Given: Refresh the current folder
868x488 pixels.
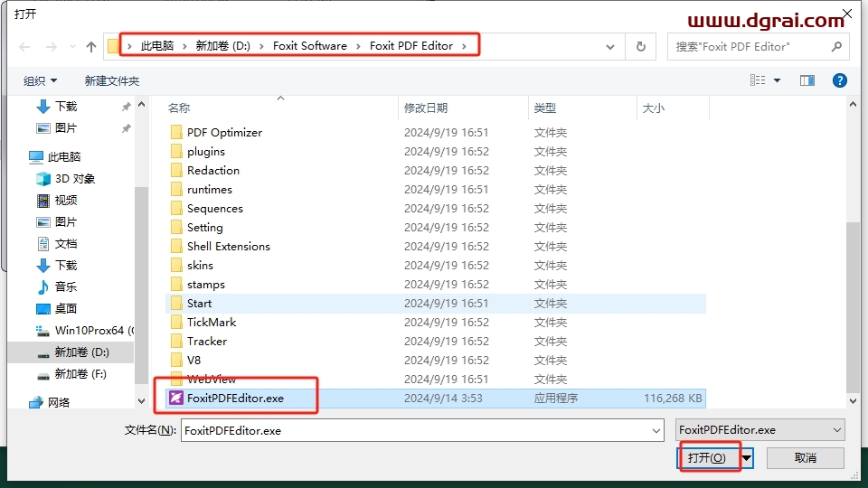Looking at the screenshot, I should click(x=640, y=47).
